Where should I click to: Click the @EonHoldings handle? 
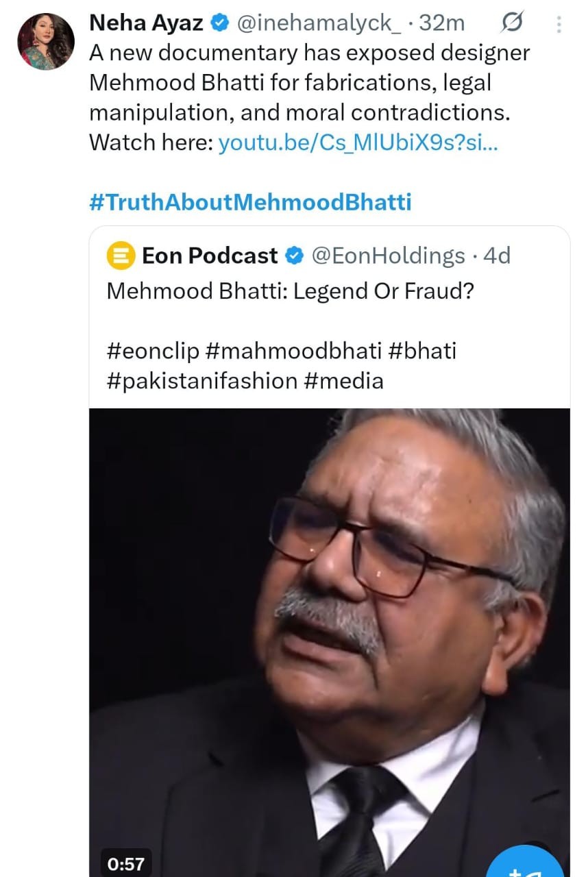coord(388,256)
